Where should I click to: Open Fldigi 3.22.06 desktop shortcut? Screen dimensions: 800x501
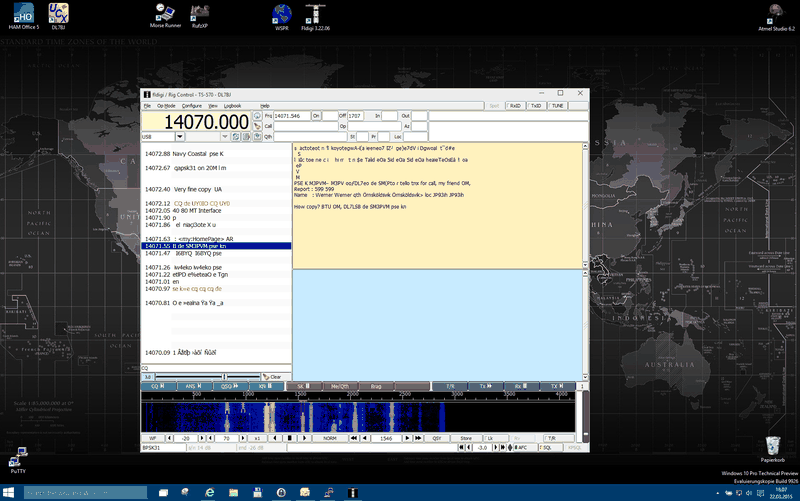pyautogui.click(x=315, y=17)
